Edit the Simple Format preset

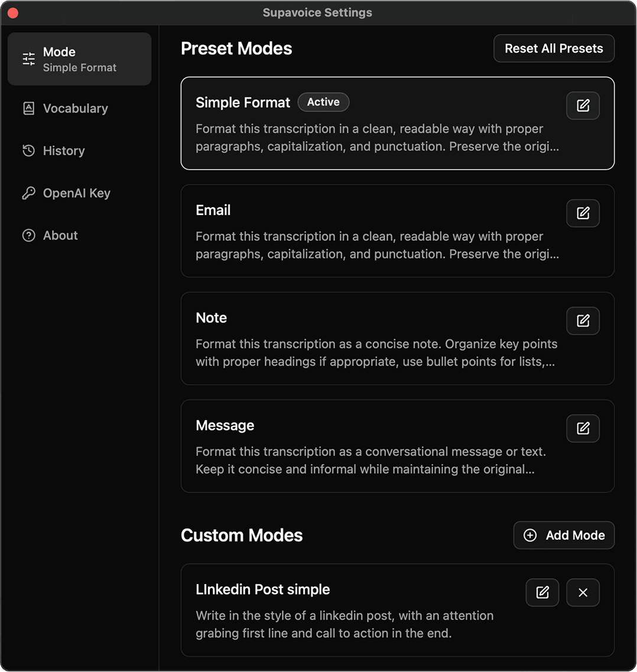point(583,106)
